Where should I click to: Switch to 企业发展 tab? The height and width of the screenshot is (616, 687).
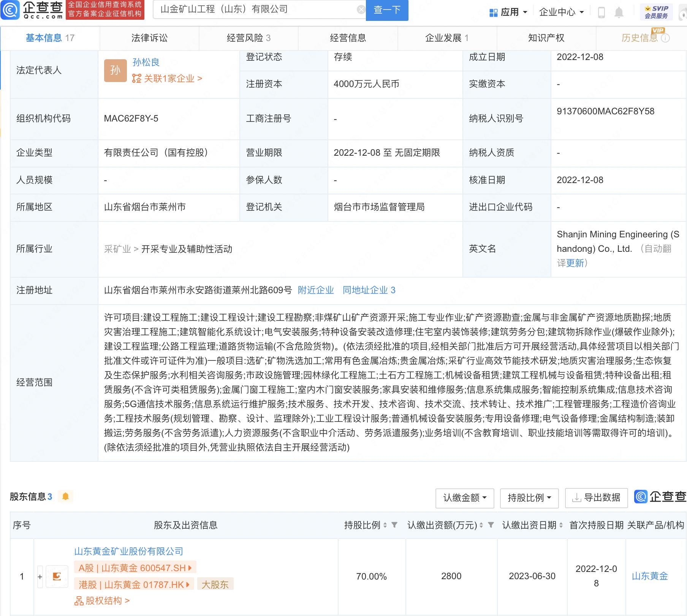click(447, 38)
